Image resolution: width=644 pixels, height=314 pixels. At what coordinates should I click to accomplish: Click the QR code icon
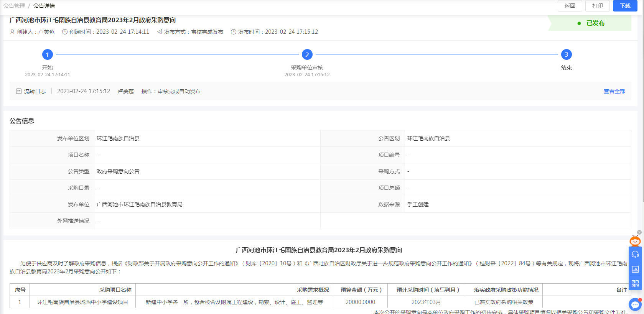pyautogui.click(x=635, y=284)
